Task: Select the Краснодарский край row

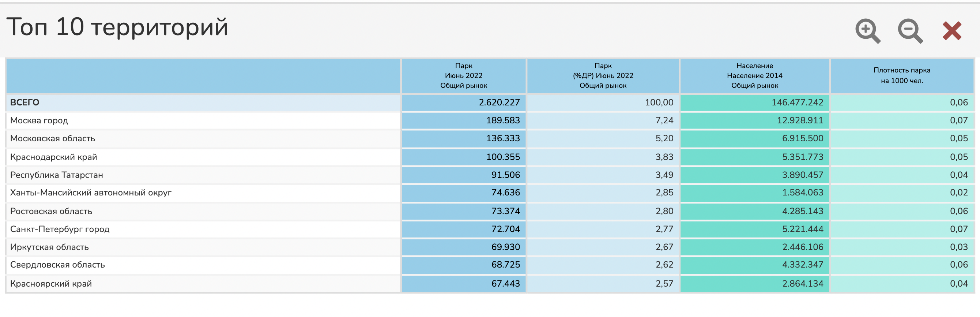Action: point(54,157)
